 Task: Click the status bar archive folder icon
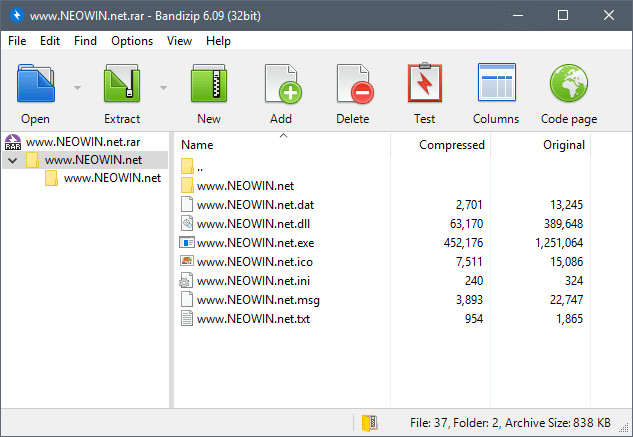[369, 423]
